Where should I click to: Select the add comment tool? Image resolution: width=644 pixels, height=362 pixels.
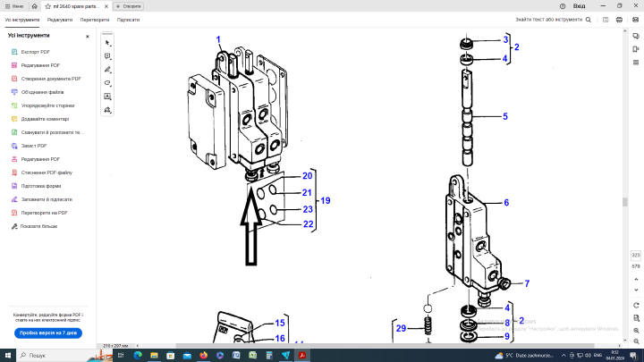pos(107,55)
